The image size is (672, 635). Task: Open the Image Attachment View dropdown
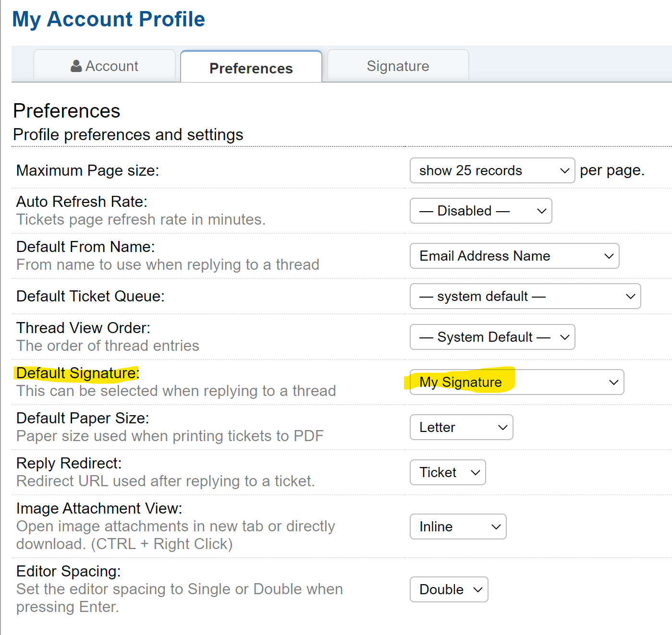pos(458,527)
